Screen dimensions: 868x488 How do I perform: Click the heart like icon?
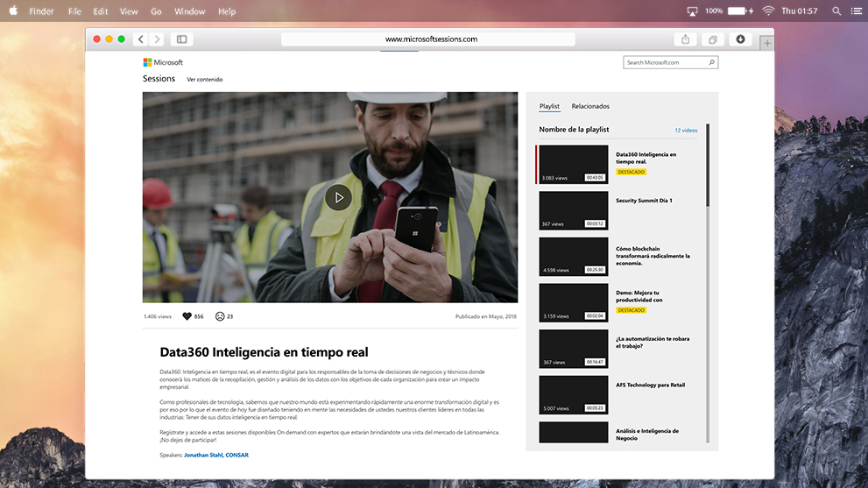click(x=187, y=316)
